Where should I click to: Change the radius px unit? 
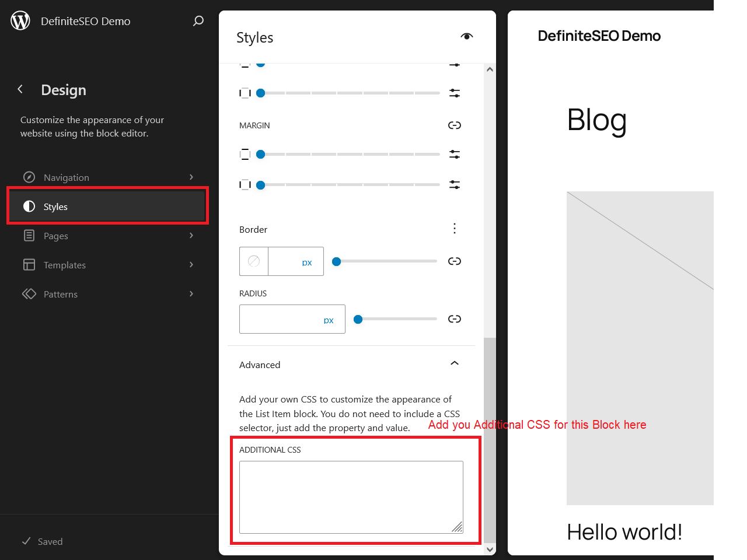click(x=329, y=320)
